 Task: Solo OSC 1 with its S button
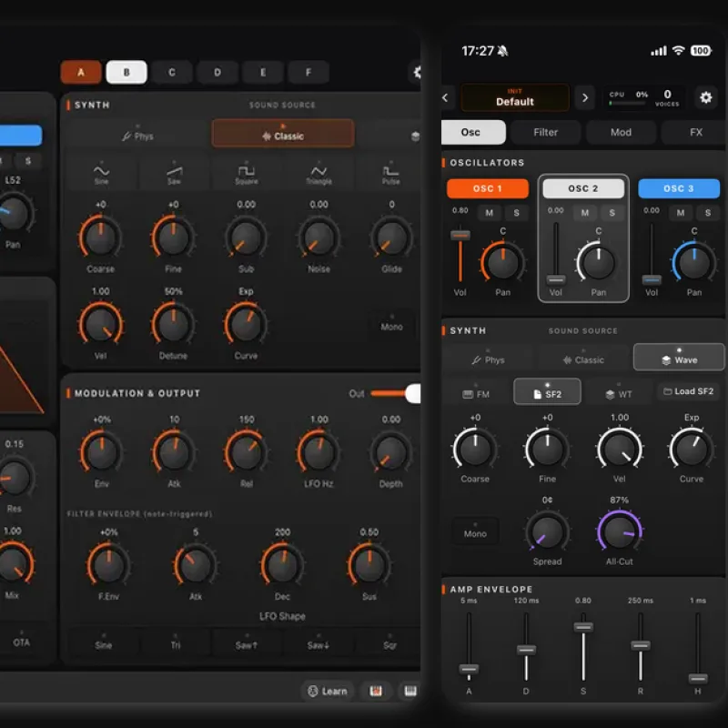(516, 213)
